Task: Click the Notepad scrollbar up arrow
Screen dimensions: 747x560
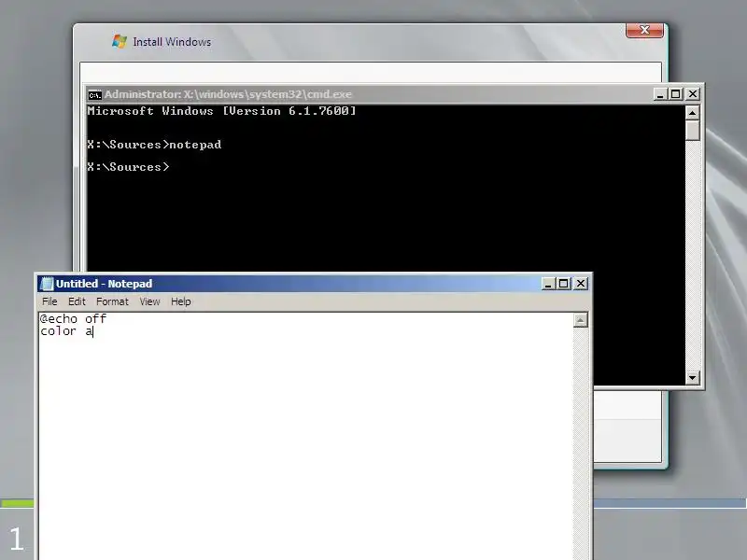Action: click(580, 320)
